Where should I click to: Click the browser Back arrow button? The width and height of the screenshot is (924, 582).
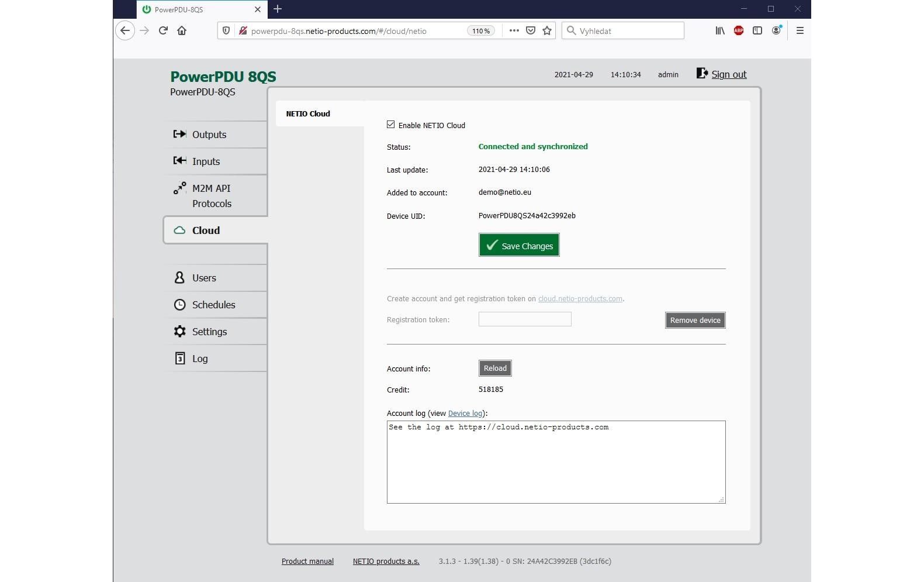pos(125,30)
